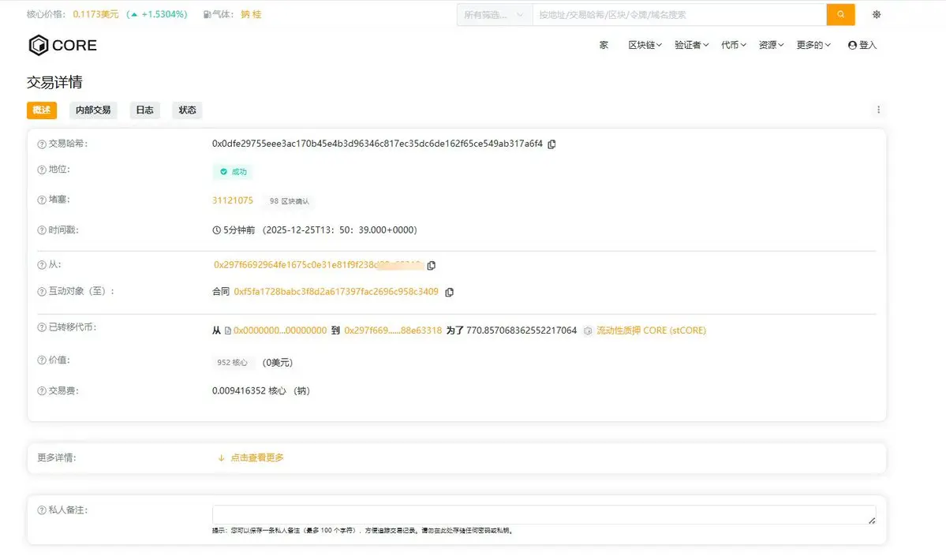Copy the transaction hash
946x560 pixels.
tap(552, 144)
